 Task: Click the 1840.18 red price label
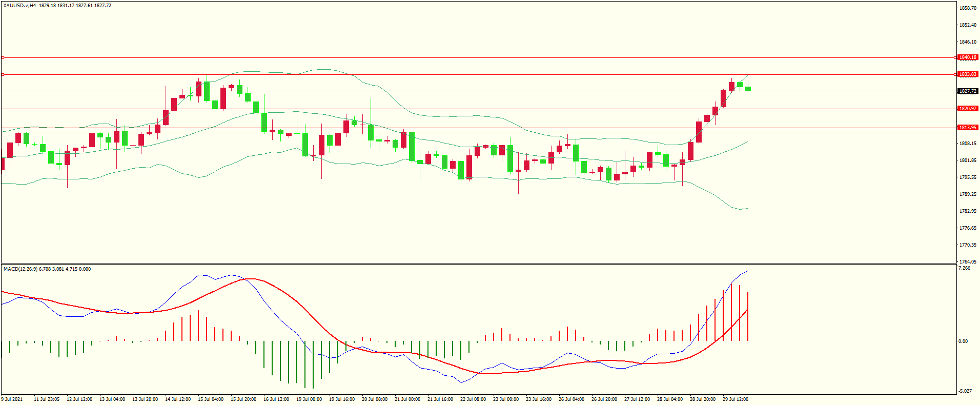click(x=968, y=57)
